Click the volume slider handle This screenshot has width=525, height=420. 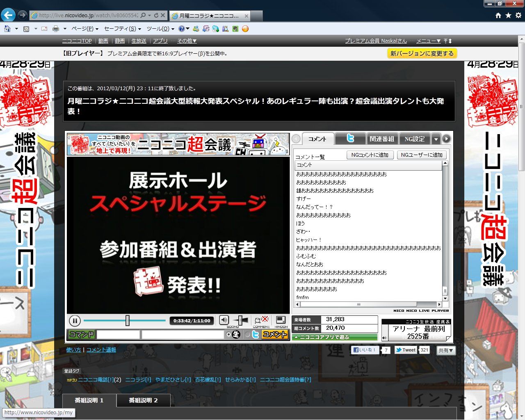(240, 320)
